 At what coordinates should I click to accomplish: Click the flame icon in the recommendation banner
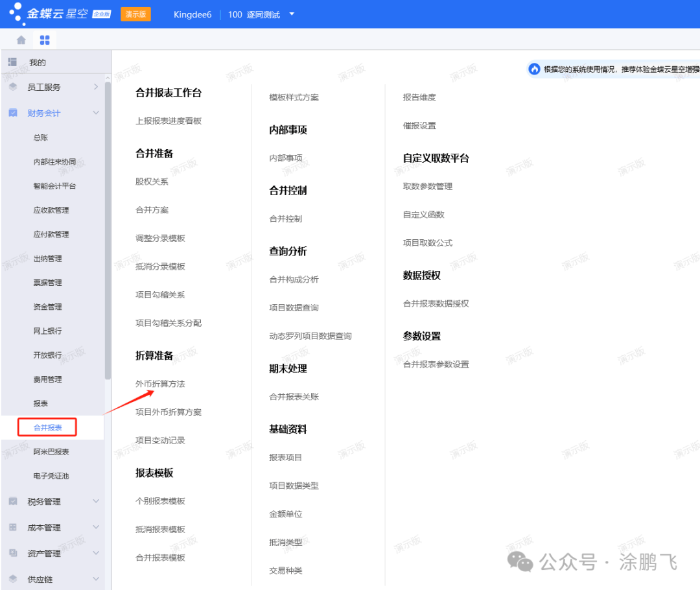coord(535,69)
